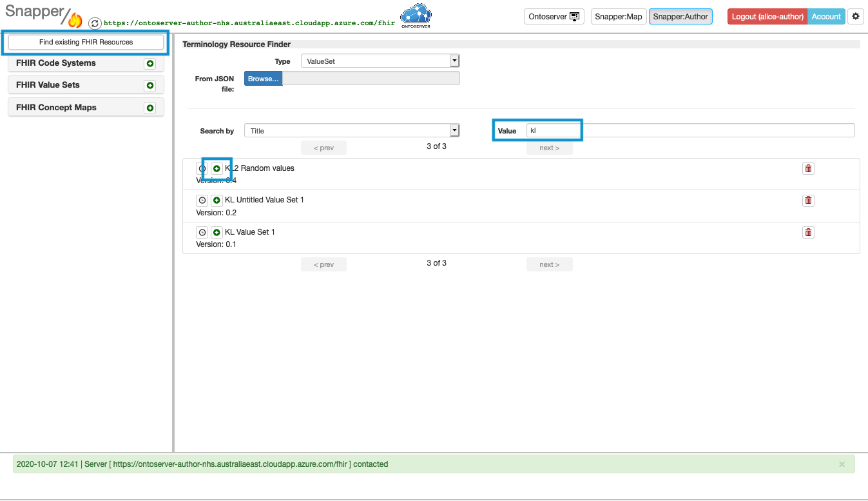Show history for KL2 Random values
Viewport: 868px width, 501px height.
pyautogui.click(x=202, y=168)
